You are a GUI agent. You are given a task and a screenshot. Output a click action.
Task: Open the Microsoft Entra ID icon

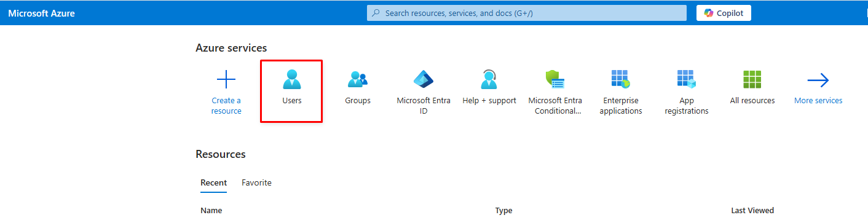tap(424, 80)
